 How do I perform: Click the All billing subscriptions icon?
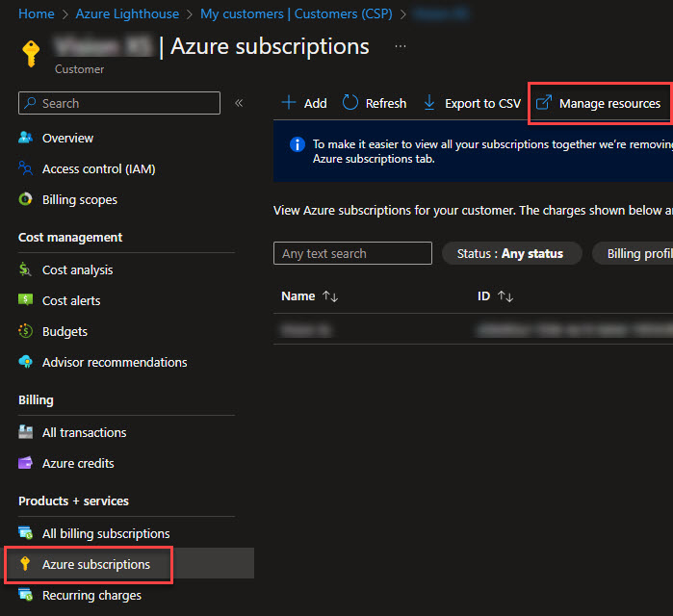click(x=25, y=533)
